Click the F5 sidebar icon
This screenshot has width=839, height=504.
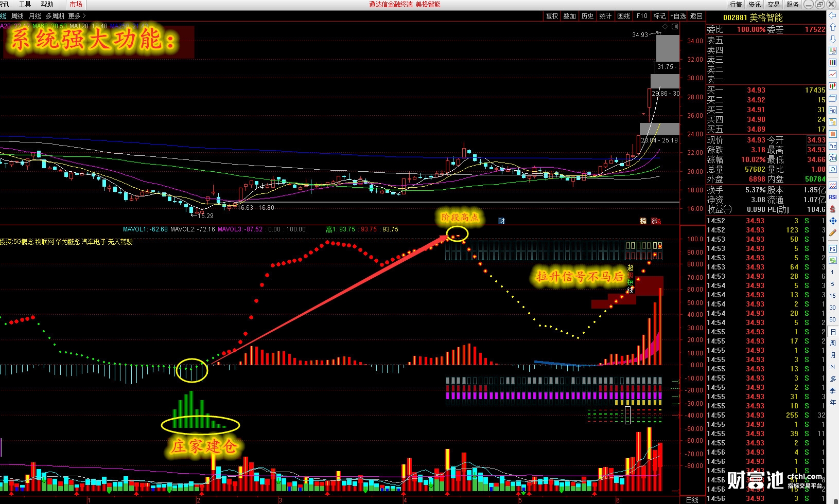click(832, 248)
